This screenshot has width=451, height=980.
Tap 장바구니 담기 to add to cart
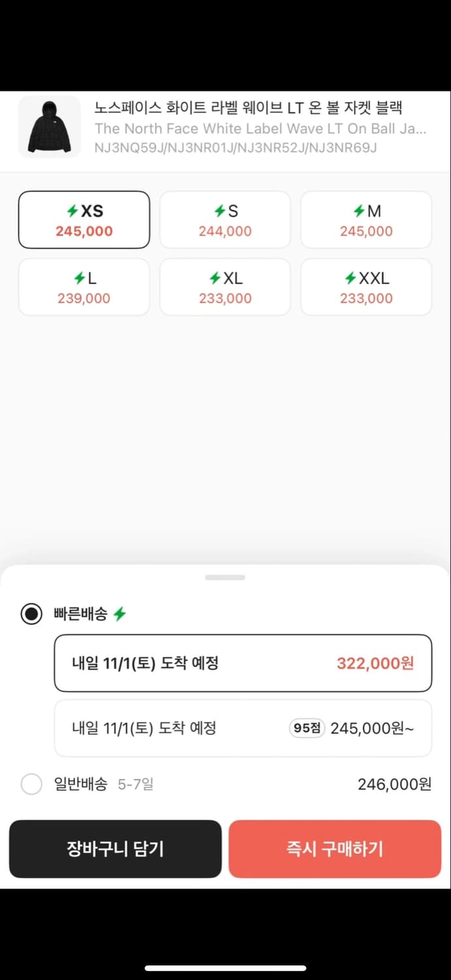(115, 849)
